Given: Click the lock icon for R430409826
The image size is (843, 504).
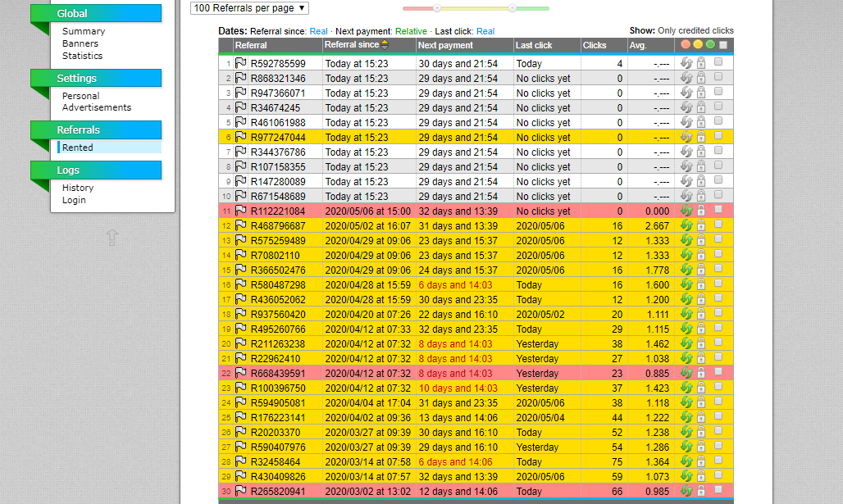Looking at the screenshot, I should coord(701,476).
